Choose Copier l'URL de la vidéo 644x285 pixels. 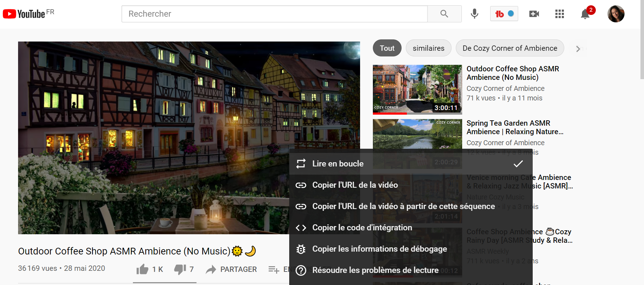point(411,185)
